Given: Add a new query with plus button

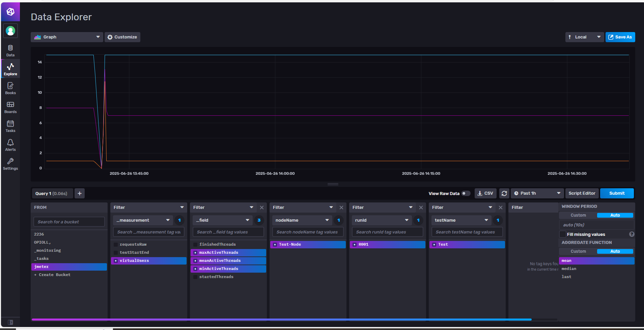Looking at the screenshot, I should [x=80, y=193].
